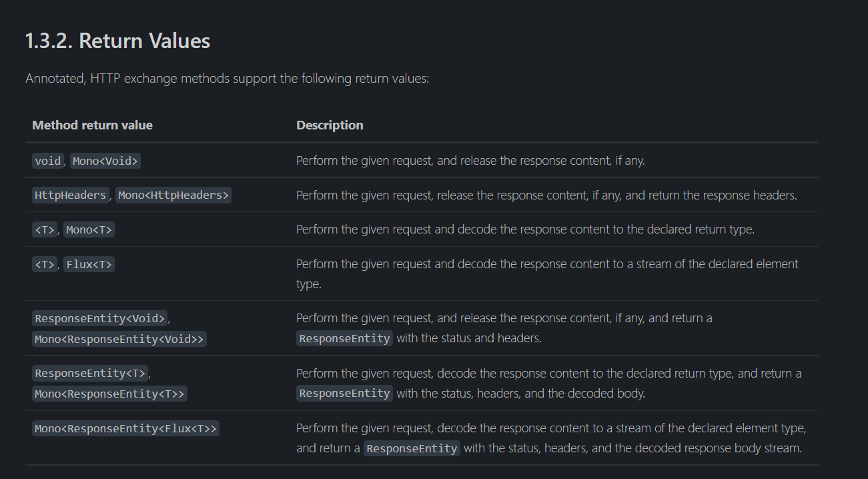Screen dimensions: 868x479
Task: Click the void code label
Action: tap(48, 161)
